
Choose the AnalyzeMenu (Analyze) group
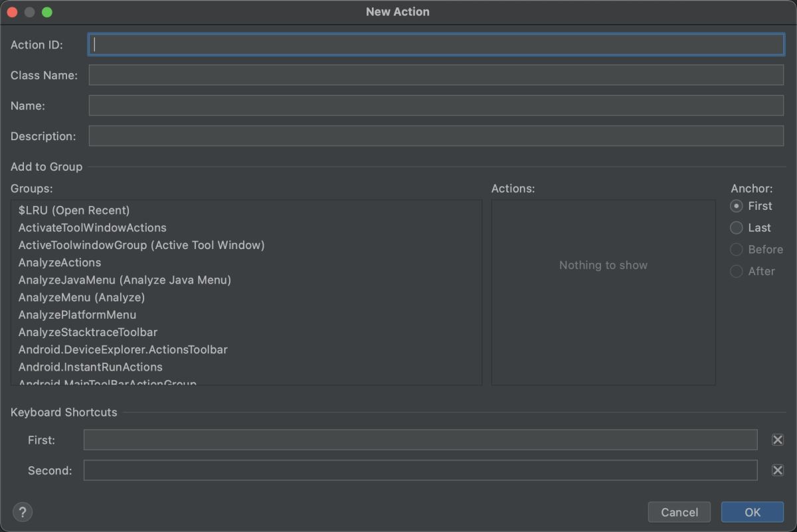[82, 298]
